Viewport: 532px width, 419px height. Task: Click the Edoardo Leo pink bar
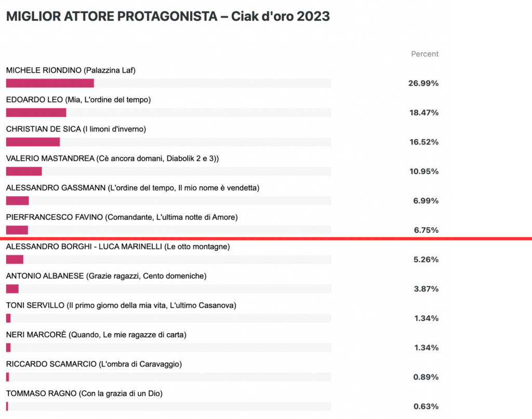(36, 112)
